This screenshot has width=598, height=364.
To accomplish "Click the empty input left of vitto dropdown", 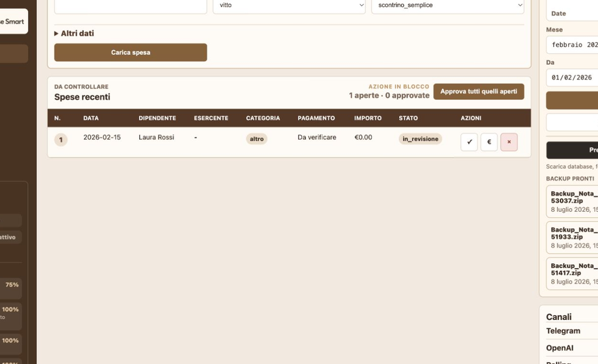I will click(131, 5).
